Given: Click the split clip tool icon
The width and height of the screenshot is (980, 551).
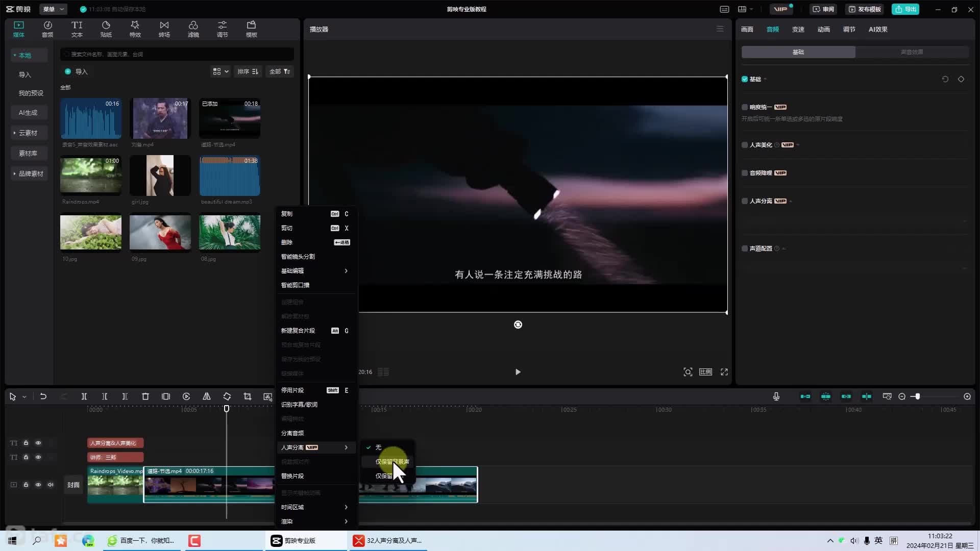Looking at the screenshot, I should click(84, 396).
